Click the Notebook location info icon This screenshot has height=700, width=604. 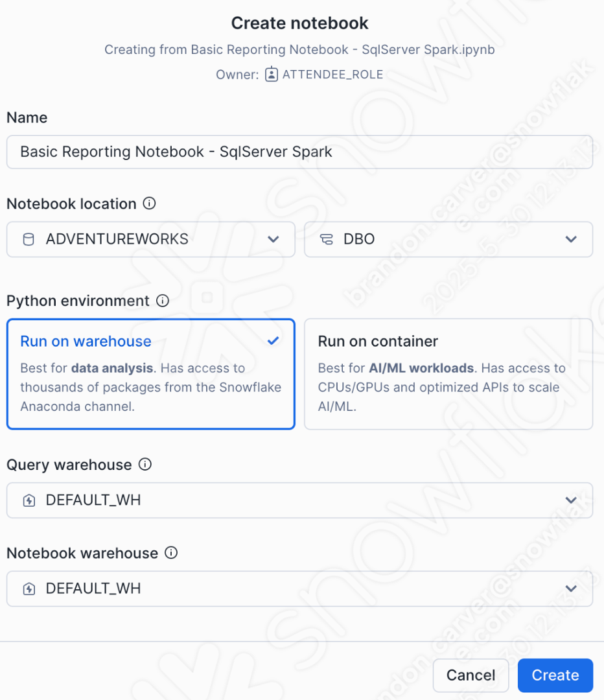tap(149, 204)
